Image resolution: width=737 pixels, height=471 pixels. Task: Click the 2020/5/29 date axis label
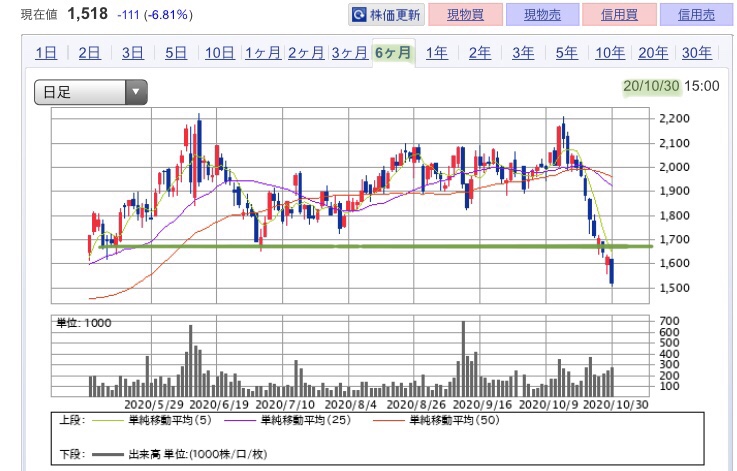(154, 405)
